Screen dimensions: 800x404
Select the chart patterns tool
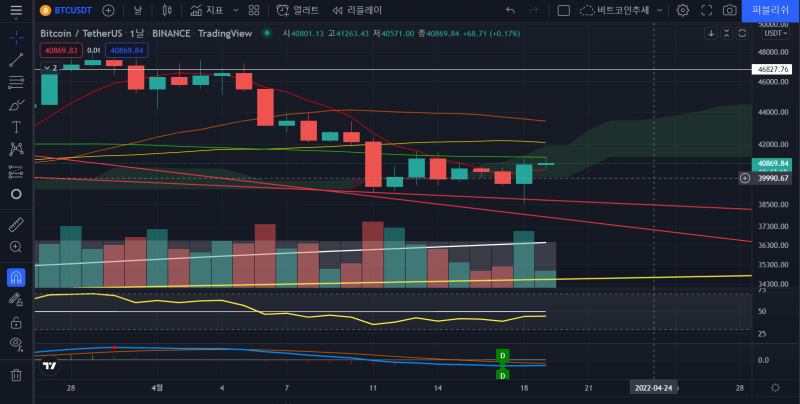pyautogui.click(x=16, y=149)
